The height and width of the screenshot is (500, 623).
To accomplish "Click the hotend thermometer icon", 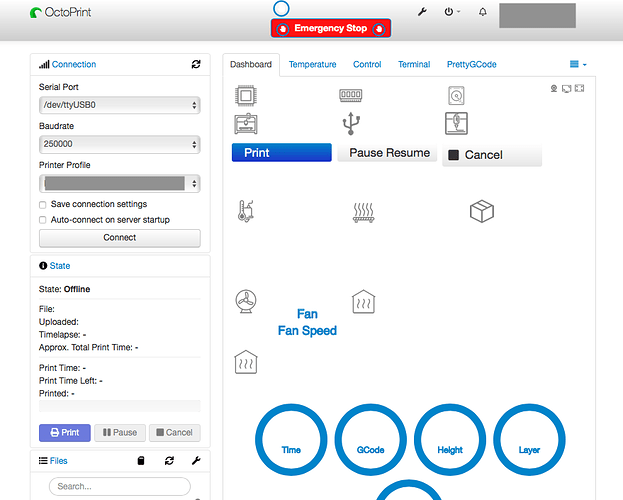I will (x=246, y=211).
